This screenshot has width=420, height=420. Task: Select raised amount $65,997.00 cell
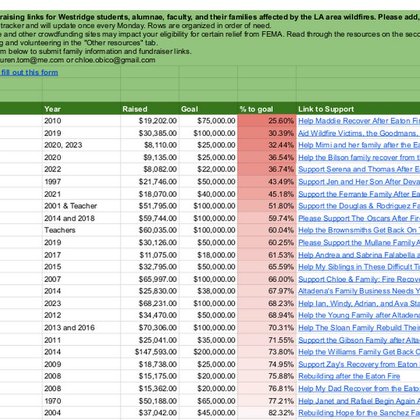pos(150,279)
